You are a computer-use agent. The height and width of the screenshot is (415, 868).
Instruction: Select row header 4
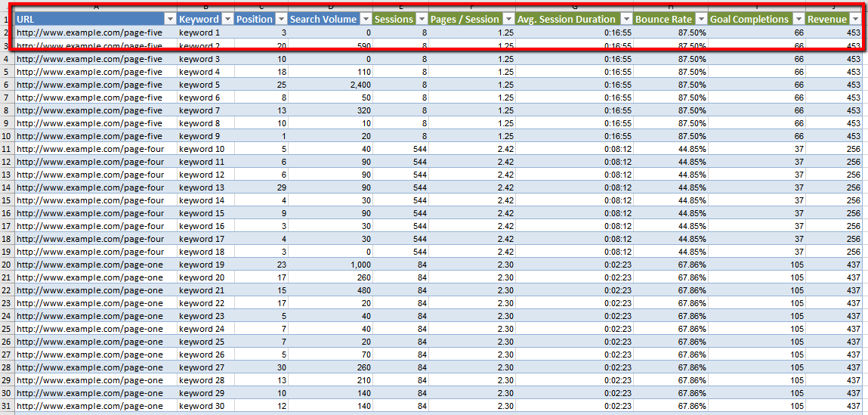pyautogui.click(x=7, y=59)
